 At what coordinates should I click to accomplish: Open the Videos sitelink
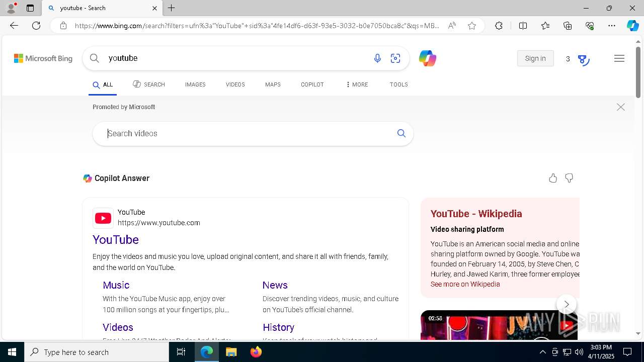coord(118,327)
